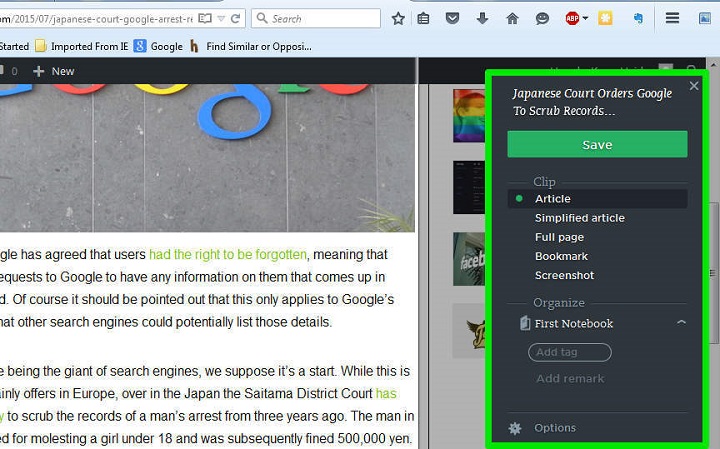Collapse the notebook chevron arrow
The height and width of the screenshot is (449, 720).
681,323
